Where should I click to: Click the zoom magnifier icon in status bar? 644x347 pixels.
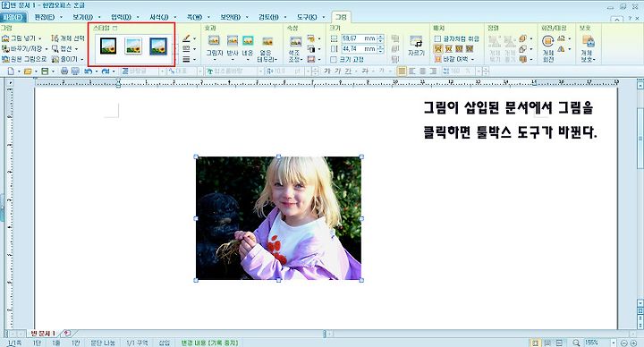click(x=576, y=343)
